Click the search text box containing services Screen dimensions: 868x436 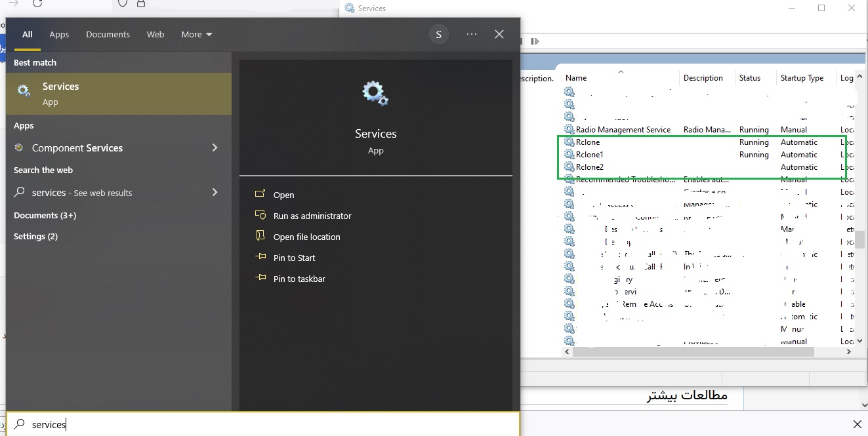262,424
